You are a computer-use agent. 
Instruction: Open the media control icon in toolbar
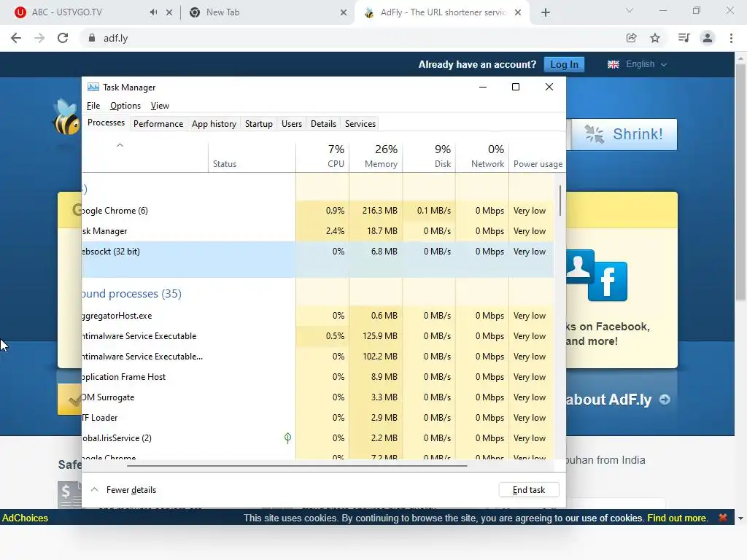click(684, 38)
